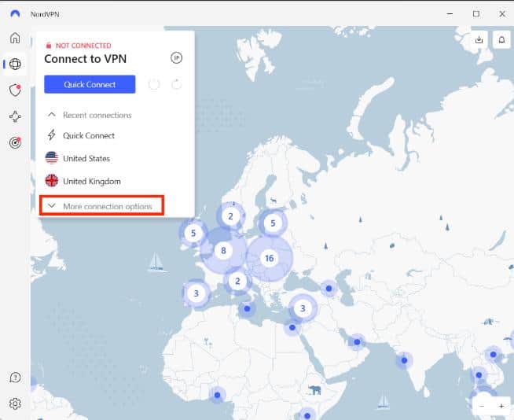
Task: Open Help chat bubble icon
Action: coord(15,378)
